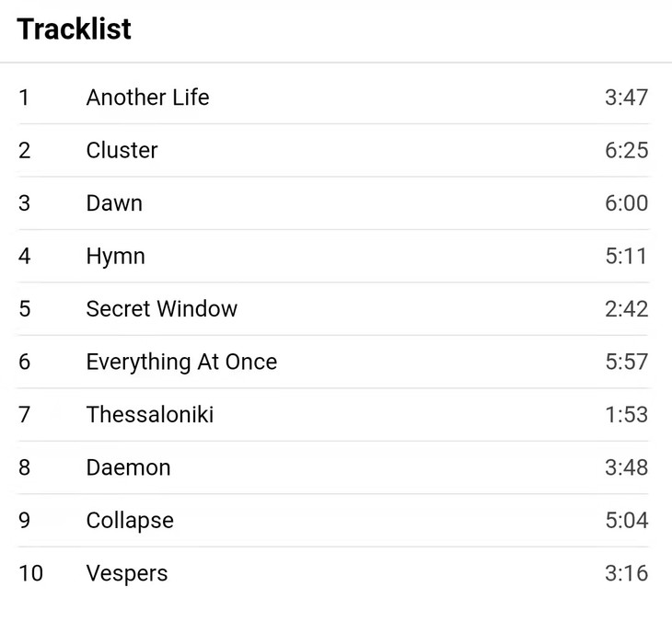The height and width of the screenshot is (622, 672).
Task: Click the Daemon track title
Action: point(128,467)
